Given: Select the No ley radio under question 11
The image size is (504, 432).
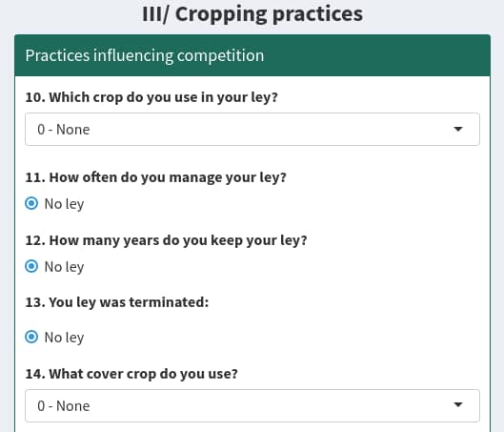Looking at the screenshot, I should tap(31, 203).
